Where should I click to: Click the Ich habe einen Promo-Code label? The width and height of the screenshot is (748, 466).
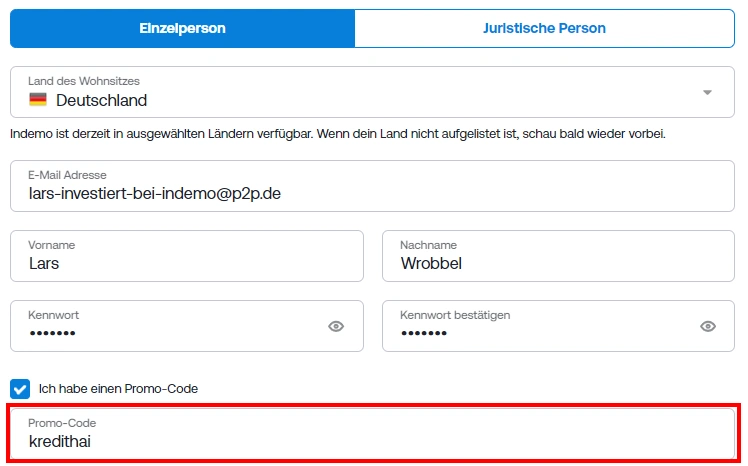pos(118,389)
